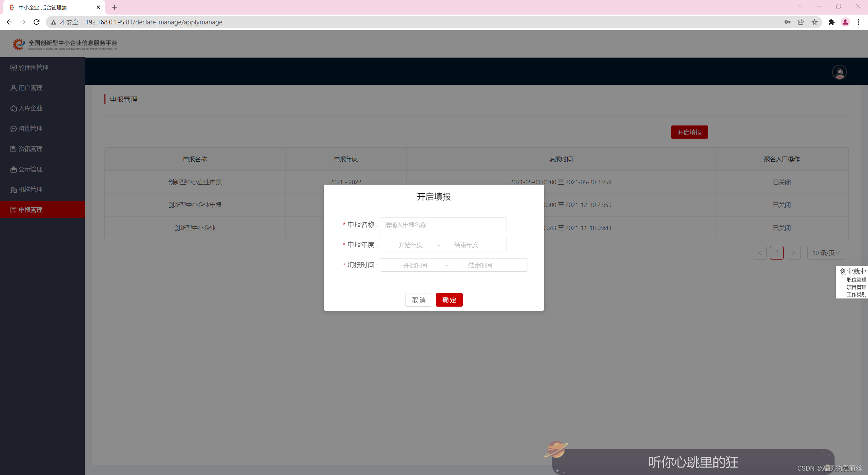Open the 开始年度 year picker
The height and width of the screenshot is (475, 868).
point(410,245)
